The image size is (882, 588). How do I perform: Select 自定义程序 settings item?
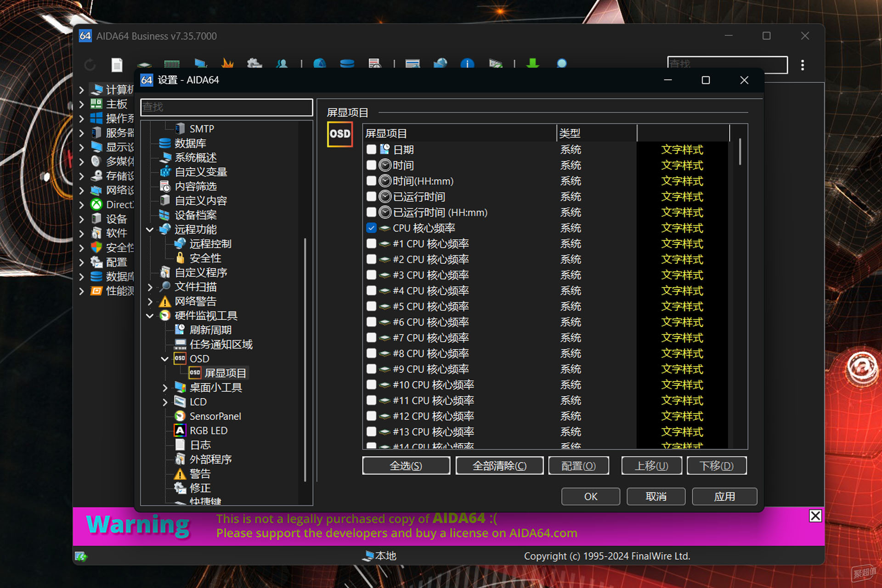(x=201, y=272)
